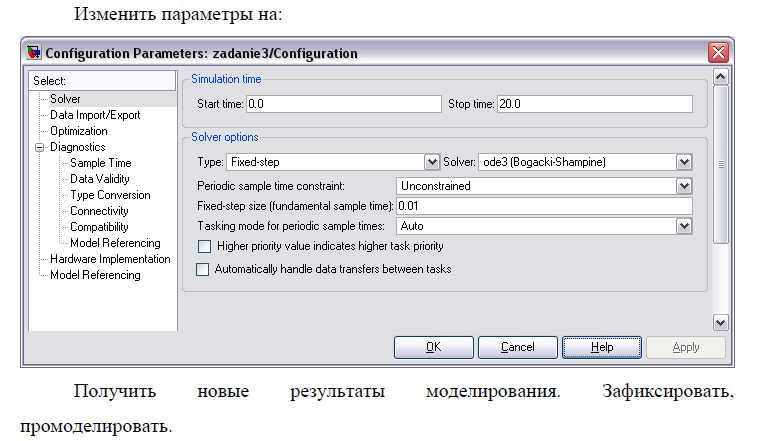The width and height of the screenshot is (773, 441).
Task: Click the Simulation time group label
Action: (226, 79)
